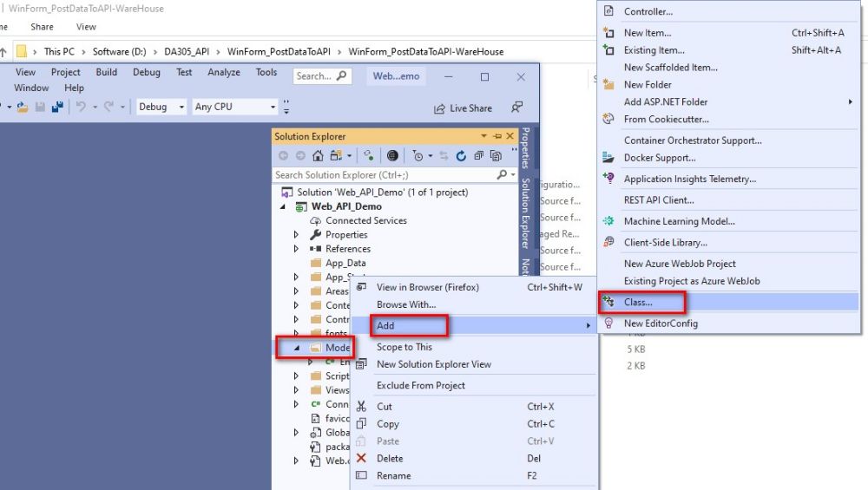Viewport: 868px width, 490px height.
Task: Expand the Areas folder
Action: (x=296, y=291)
